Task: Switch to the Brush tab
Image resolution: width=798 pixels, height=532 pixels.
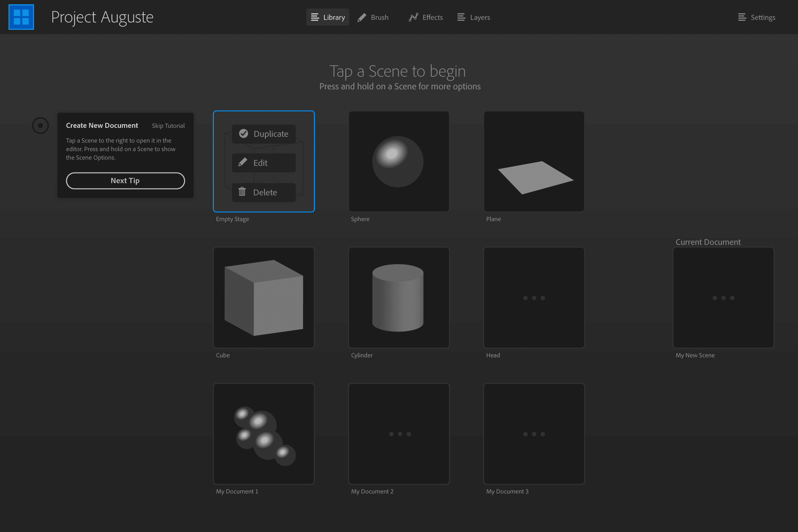Action: 373,17
